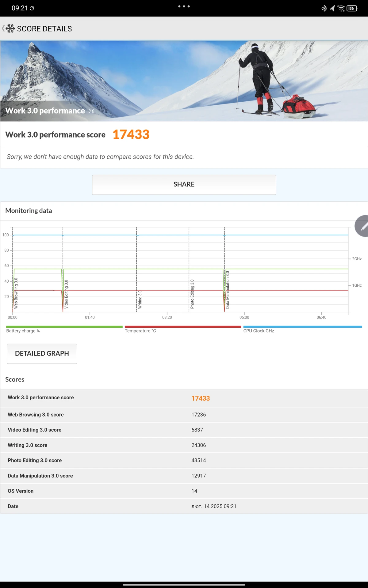368x588 pixels.
Task: Tap the 2GHz axis label
Action: click(357, 259)
